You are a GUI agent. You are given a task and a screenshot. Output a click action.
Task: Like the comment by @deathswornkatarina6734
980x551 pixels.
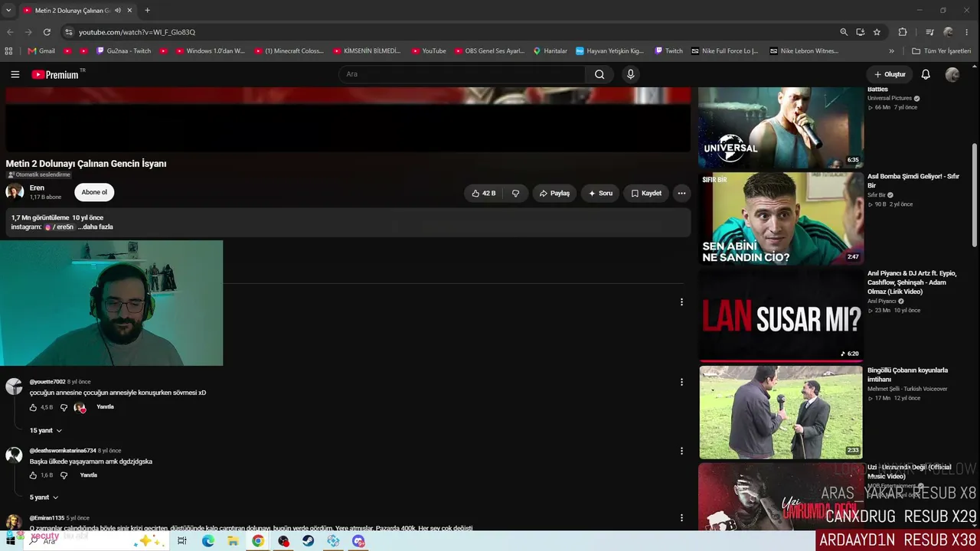click(33, 475)
